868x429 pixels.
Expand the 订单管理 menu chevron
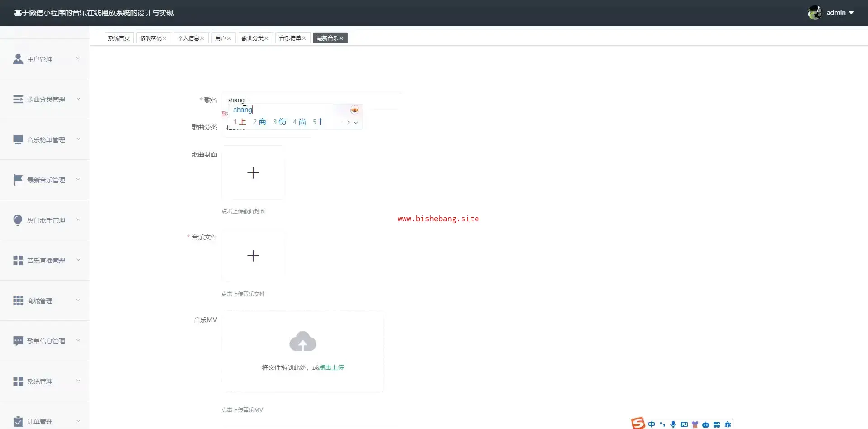click(78, 421)
